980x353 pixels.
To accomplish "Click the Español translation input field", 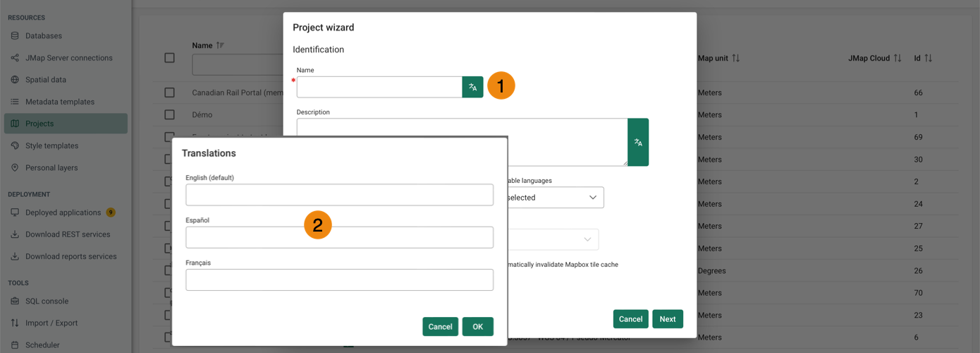I will point(339,237).
